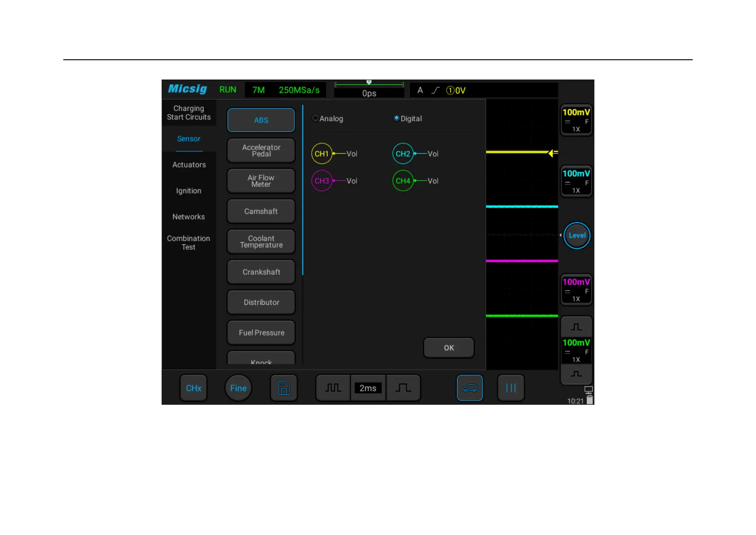Click the CH1 yellow circle icon
The image size is (756, 535).
pos(321,154)
